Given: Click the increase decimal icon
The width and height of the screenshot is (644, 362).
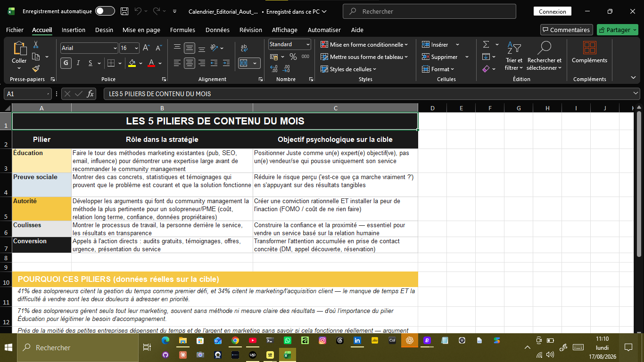Looking at the screenshot, I should 274,69.
